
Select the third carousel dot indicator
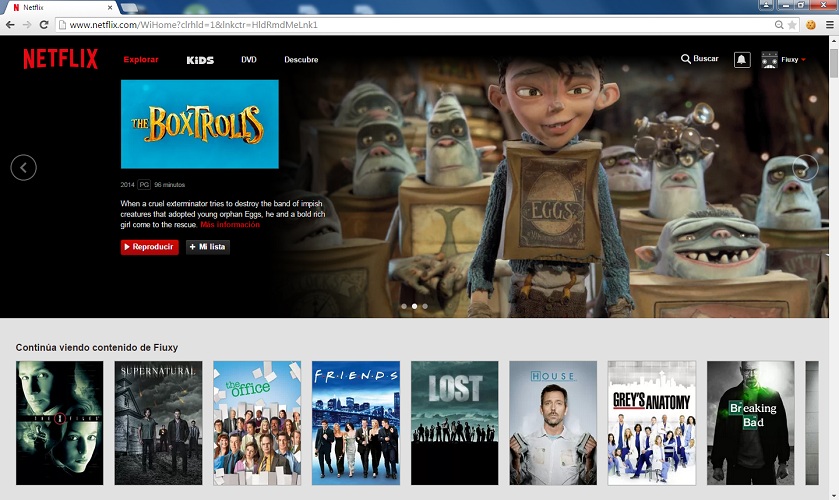click(425, 306)
